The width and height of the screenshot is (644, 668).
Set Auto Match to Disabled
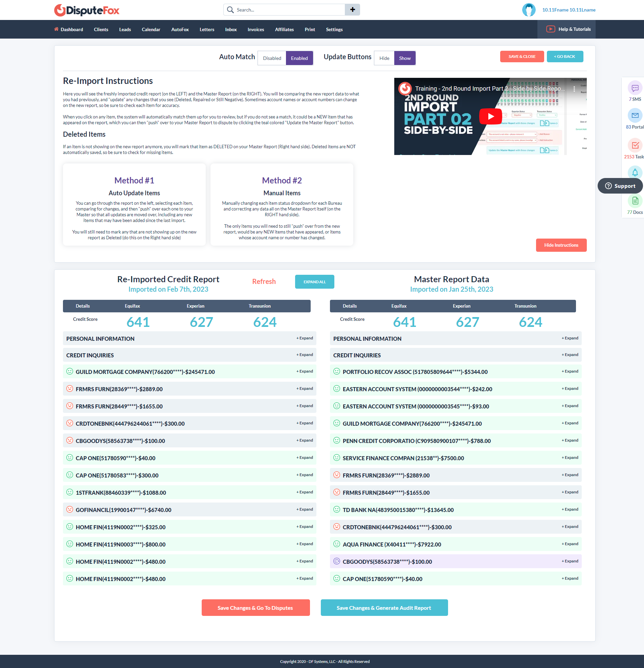point(272,58)
